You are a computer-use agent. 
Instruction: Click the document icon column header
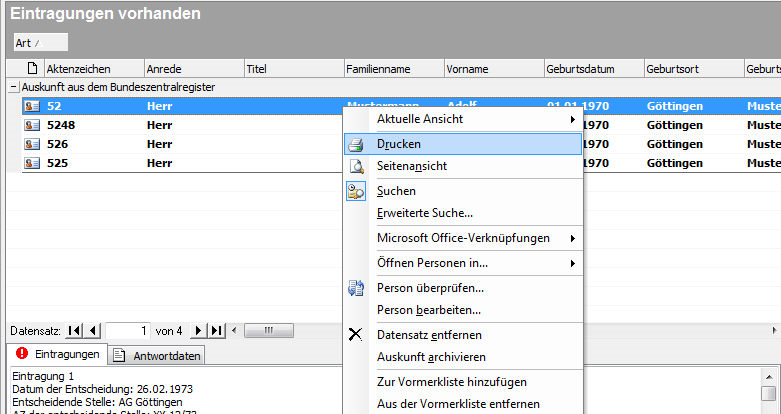(31, 68)
